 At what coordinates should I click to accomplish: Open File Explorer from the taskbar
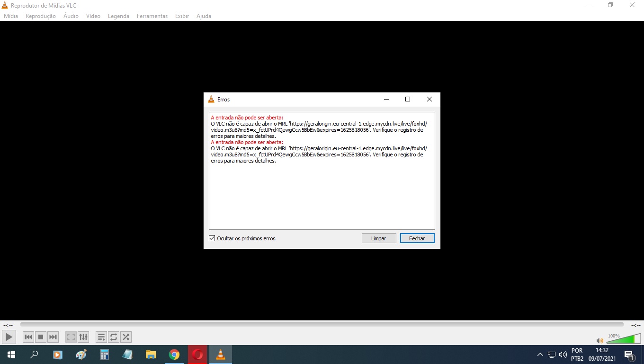point(151,355)
